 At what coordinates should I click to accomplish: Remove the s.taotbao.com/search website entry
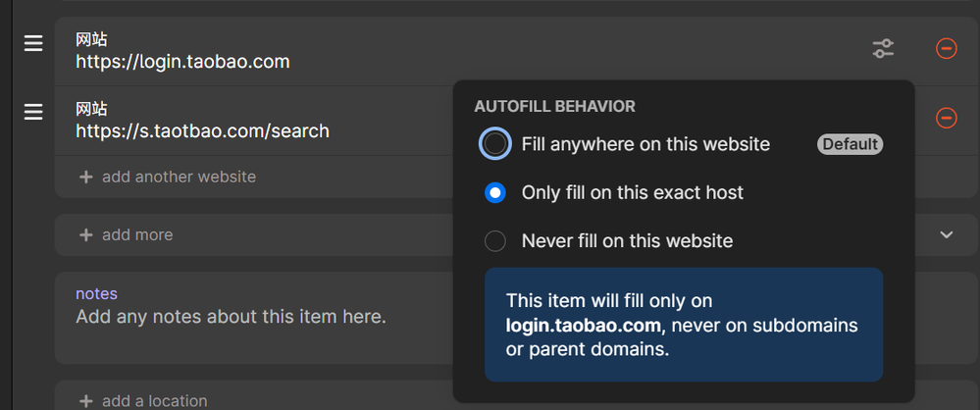(x=946, y=118)
